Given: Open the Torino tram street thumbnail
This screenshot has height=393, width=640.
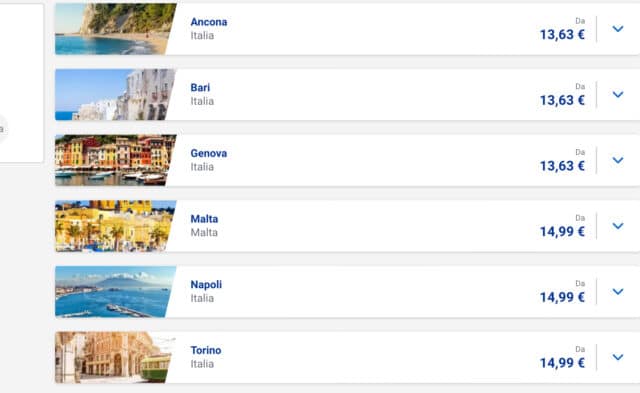Looking at the screenshot, I should click(116, 357).
